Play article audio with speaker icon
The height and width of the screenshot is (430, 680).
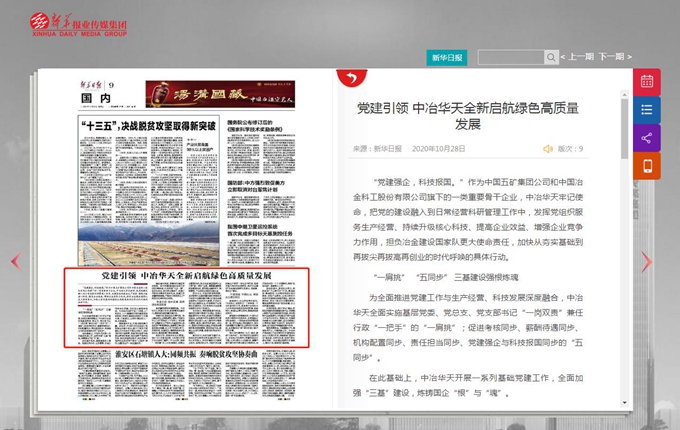(548, 149)
